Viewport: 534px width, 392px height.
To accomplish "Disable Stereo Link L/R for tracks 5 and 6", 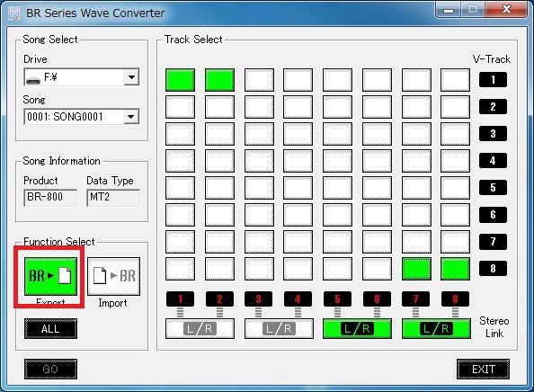I will [x=357, y=329].
